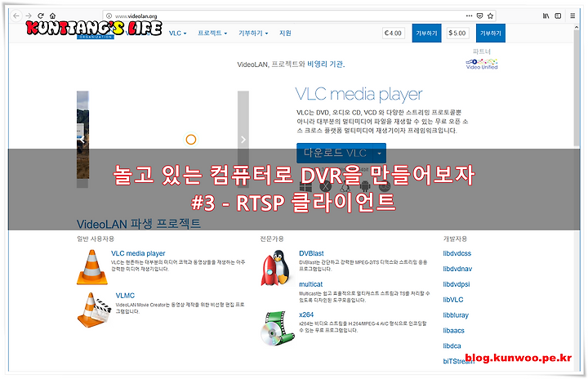This screenshot has width=588, height=379.
Task: Open the libbluray library link
Action: click(x=456, y=315)
